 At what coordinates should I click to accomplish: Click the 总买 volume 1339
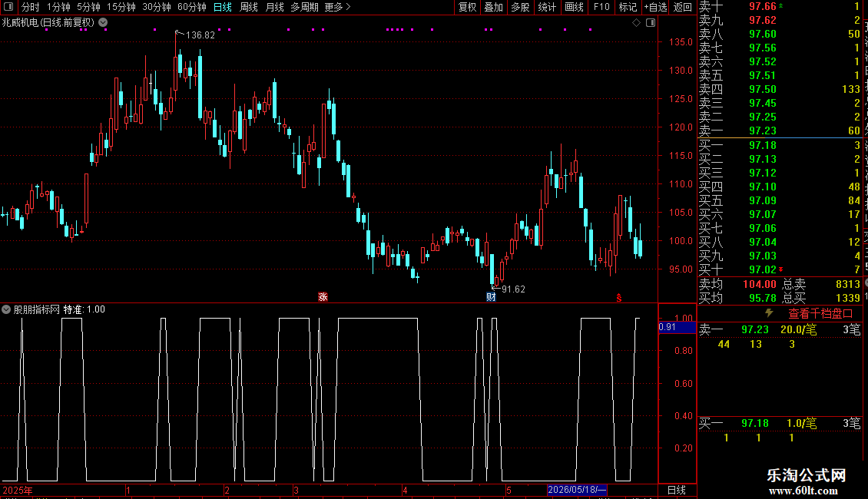coord(847,298)
